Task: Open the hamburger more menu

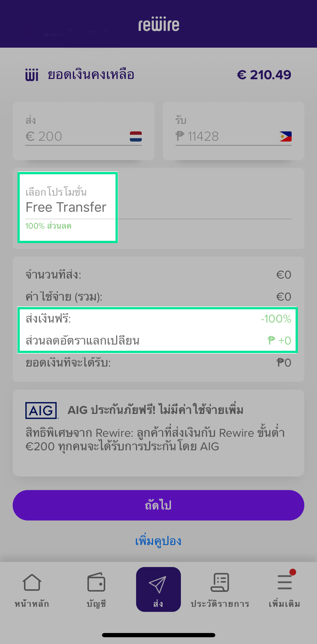Action: tap(285, 582)
